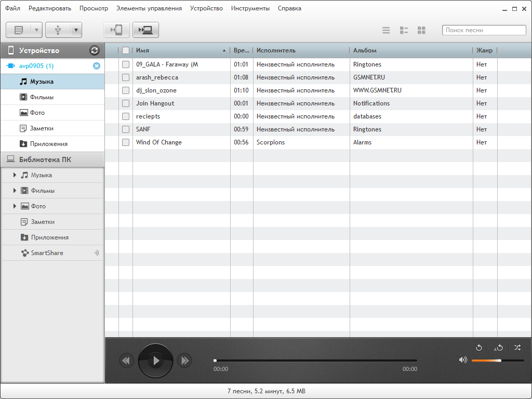Toggle the select-all checkbox in the header
532x399 pixels.
[x=126, y=50]
